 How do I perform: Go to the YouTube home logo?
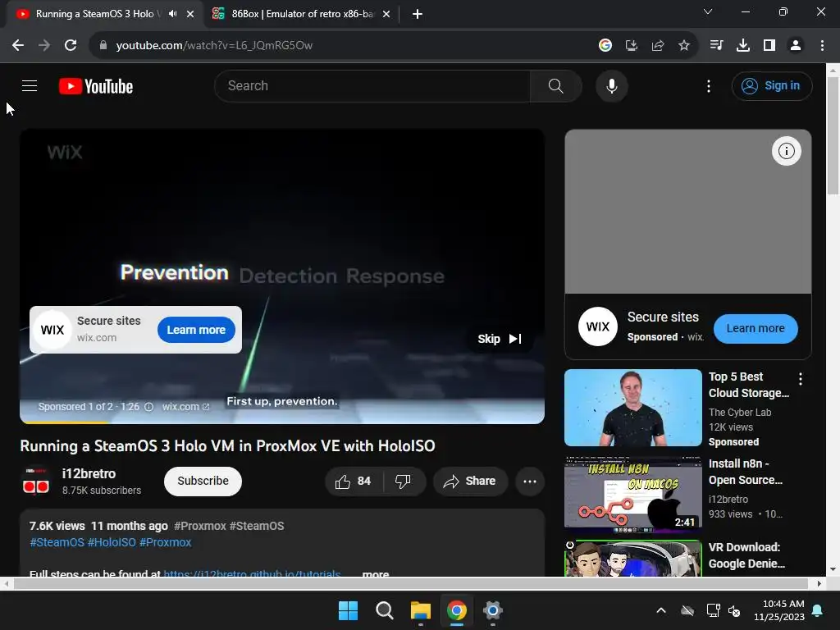(x=96, y=86)
